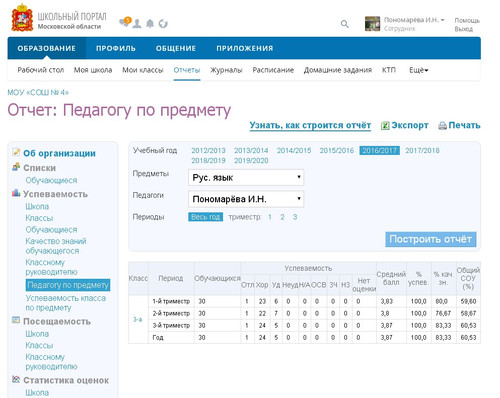
Task: Click the printer icon
Action: 442,126
